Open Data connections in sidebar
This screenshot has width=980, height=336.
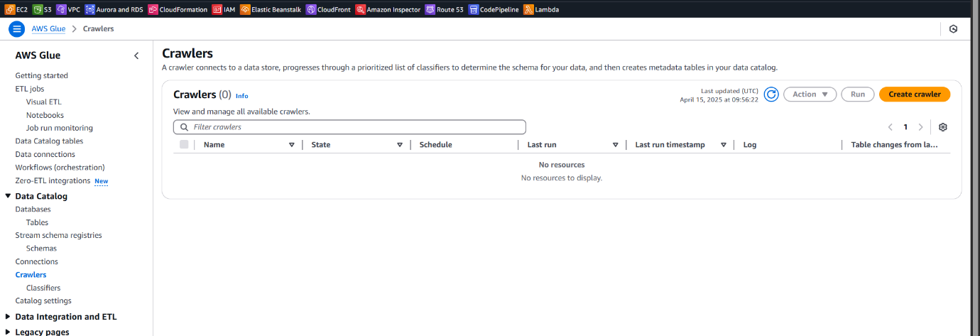[x=45, y=154]
